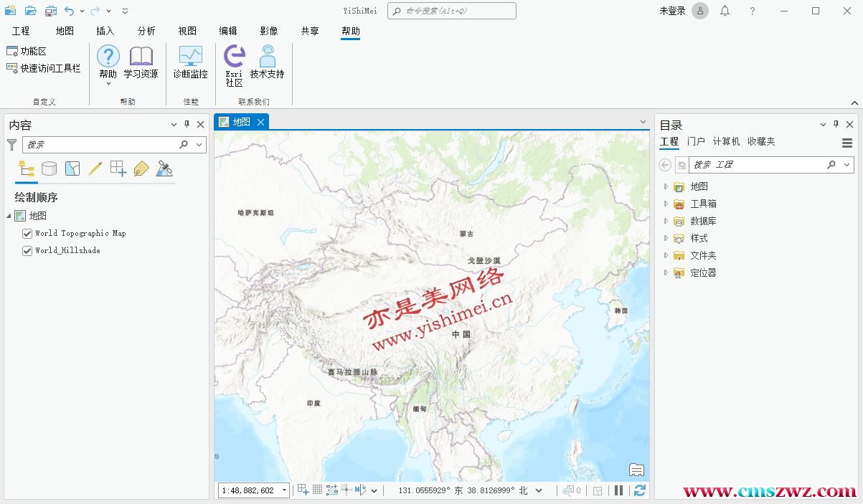Select list by editing pencil icon
863x504 pixels.
coord(95,168)
